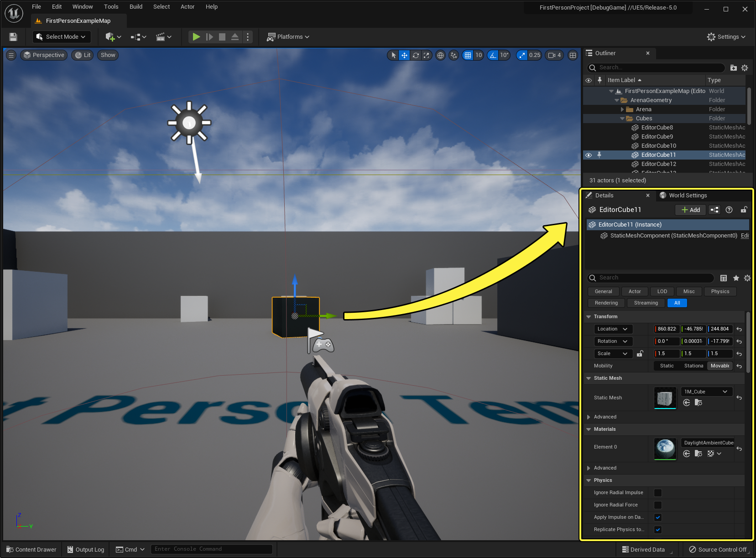Open the Window menu
The image size is (756, 558).
[83, 7]
